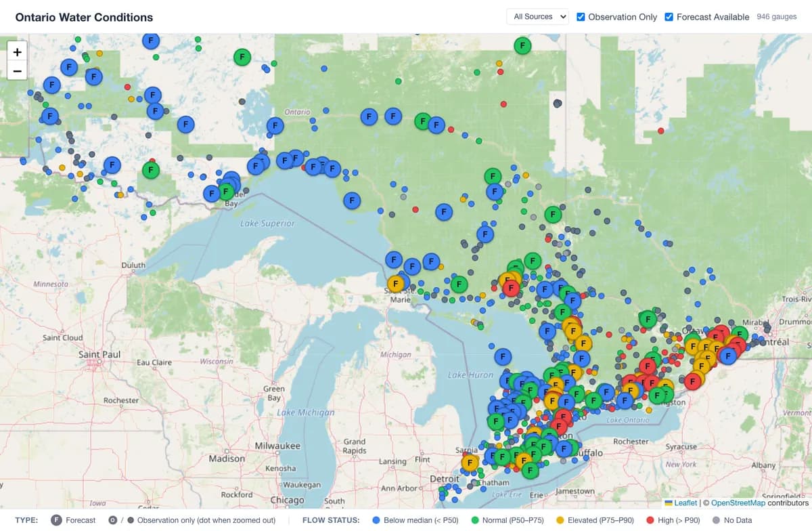
Task: Click the 'TYPE:' legend heading
Action: pos(26,520)
